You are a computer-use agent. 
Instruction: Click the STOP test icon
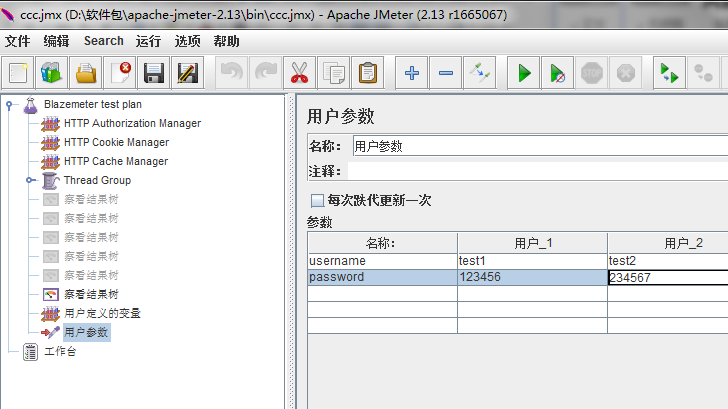(x=592, y=73)
